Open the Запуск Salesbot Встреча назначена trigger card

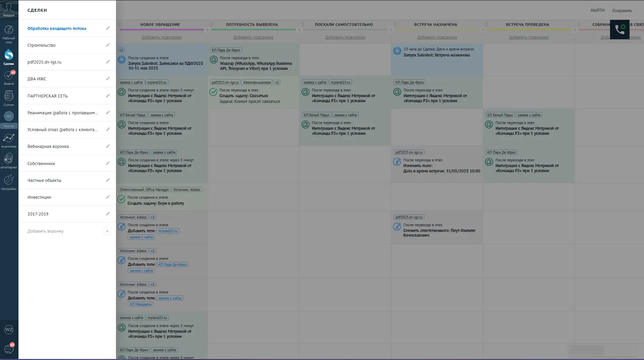437,55
